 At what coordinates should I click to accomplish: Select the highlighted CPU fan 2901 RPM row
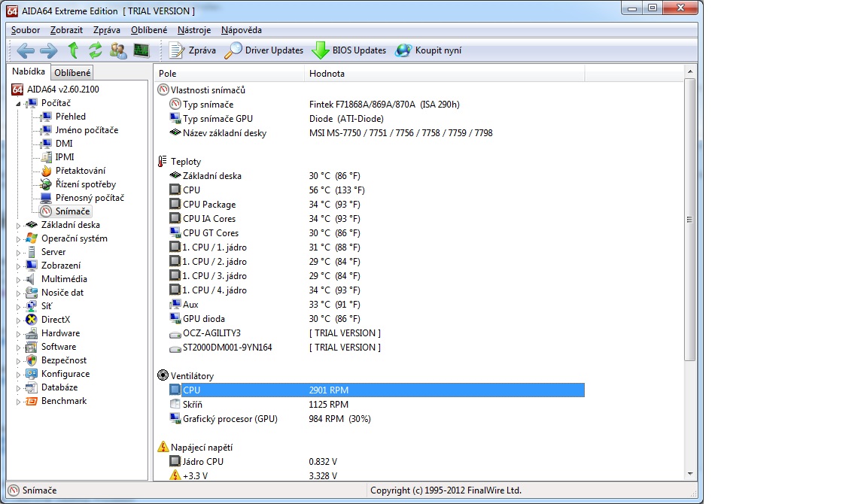tap(376, 390)
